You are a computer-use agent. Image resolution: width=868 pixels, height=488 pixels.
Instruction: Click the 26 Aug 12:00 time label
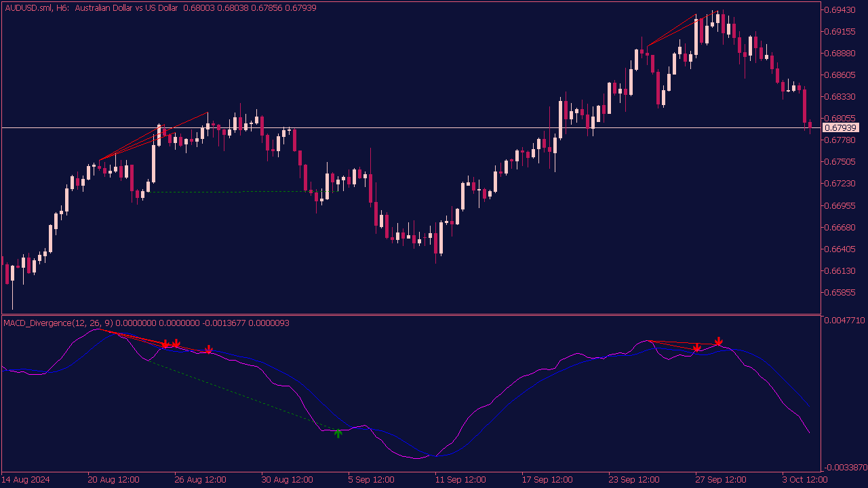[201, 479]
